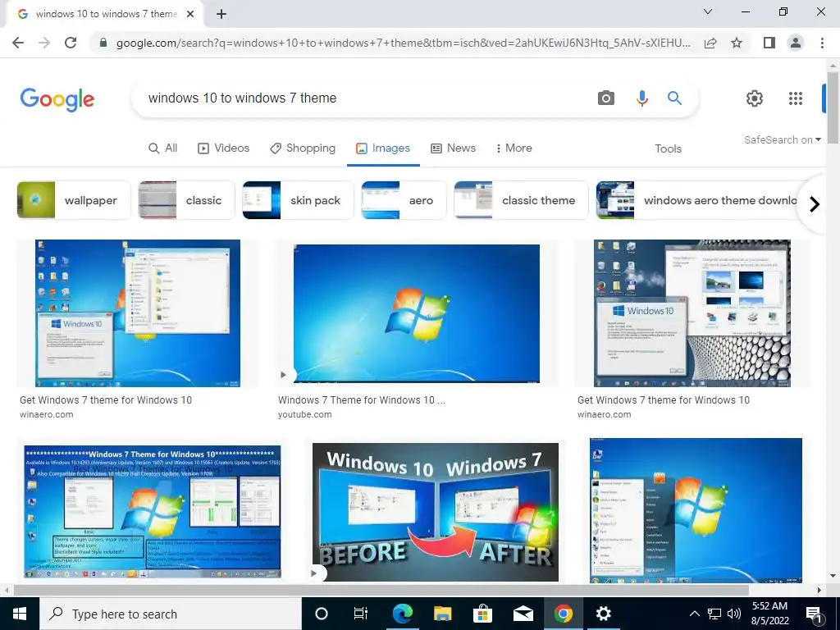Open Chrome three-dot menu
Screen dimensions: 840x630
coord(822,43)
